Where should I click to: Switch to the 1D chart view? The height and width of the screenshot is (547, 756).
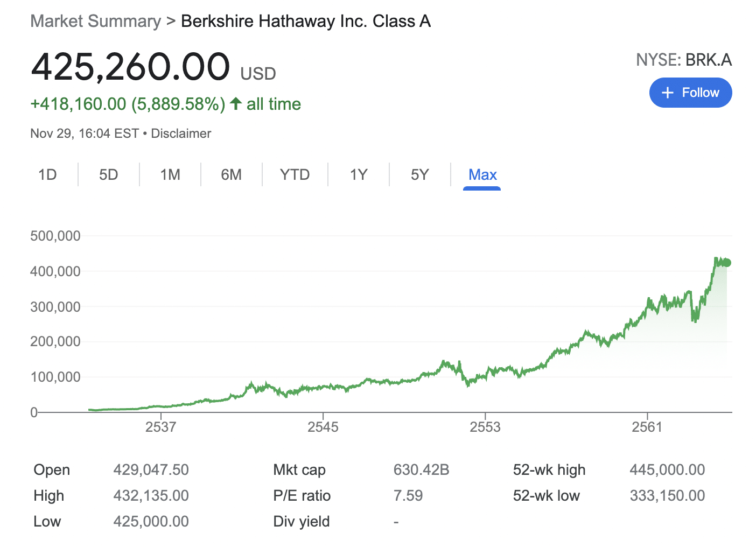pos(48,174)
